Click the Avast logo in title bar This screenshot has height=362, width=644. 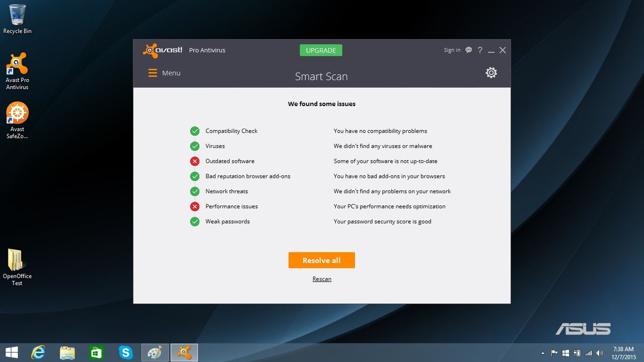pyautogui.click(x=163, y=50)
